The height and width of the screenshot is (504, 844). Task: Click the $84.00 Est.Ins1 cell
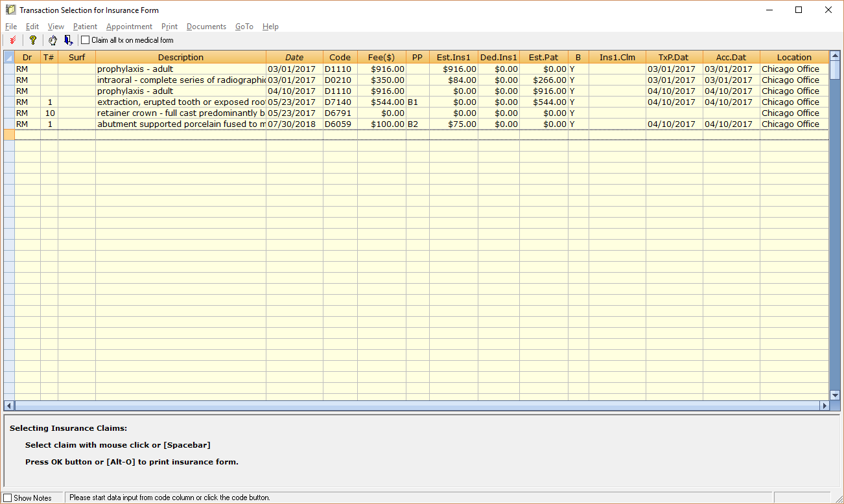454,80
